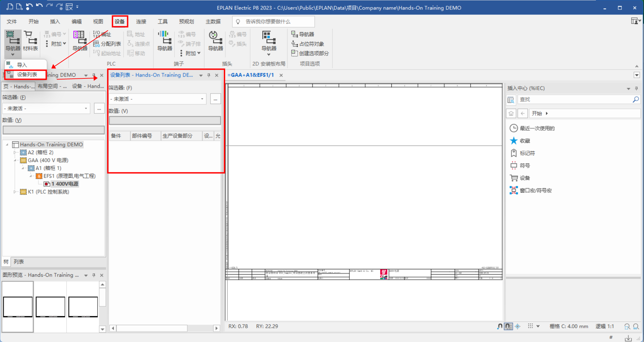Open the 材料表 bill of materials tool

tap(30, 41)
